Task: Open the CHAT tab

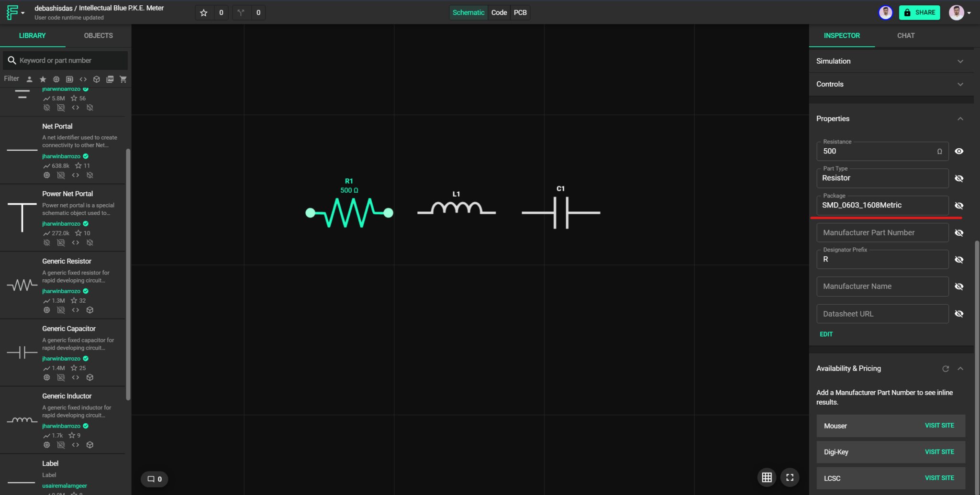Action: [906, 35]
